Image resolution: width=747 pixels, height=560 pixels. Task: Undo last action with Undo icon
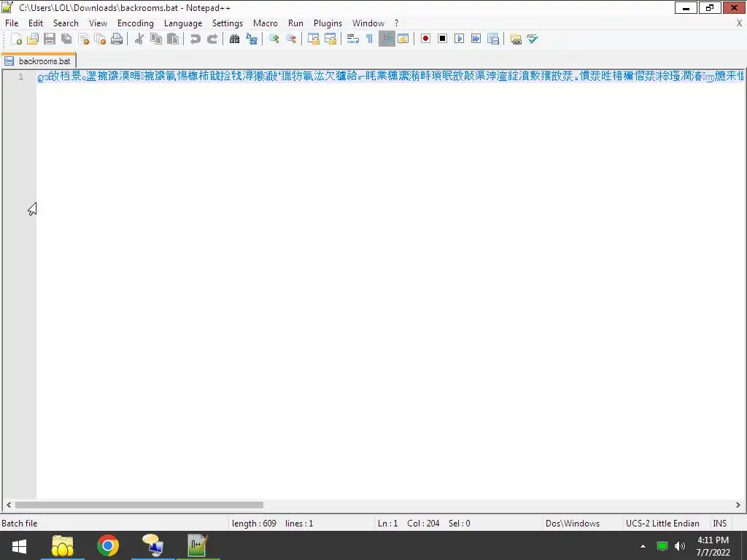[196, 39]
